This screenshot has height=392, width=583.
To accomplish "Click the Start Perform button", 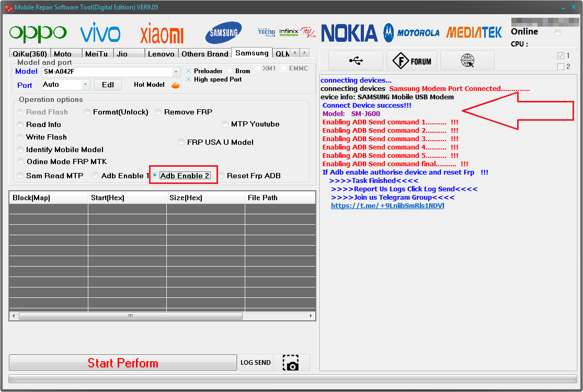I will point(123,363).
